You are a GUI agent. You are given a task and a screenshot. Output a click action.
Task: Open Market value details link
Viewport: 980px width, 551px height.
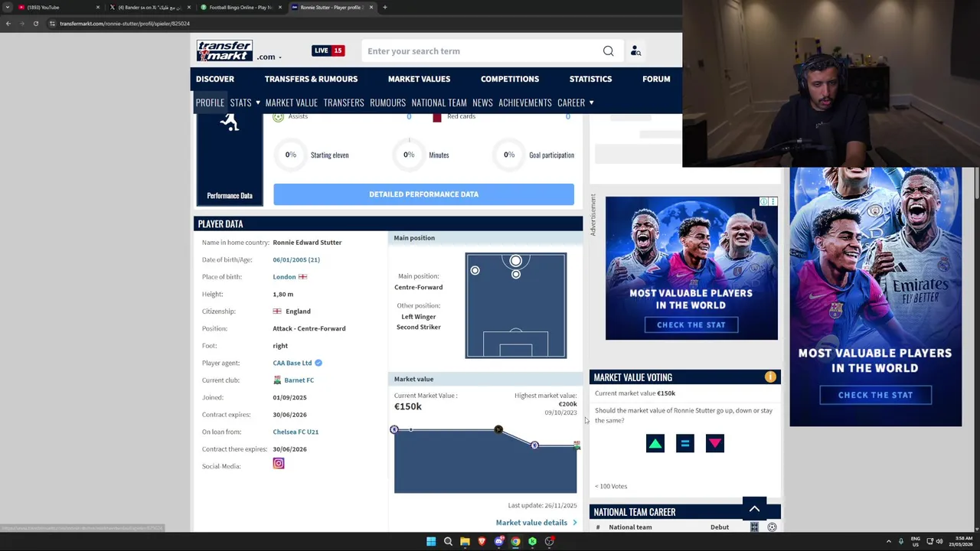[537, 523]
